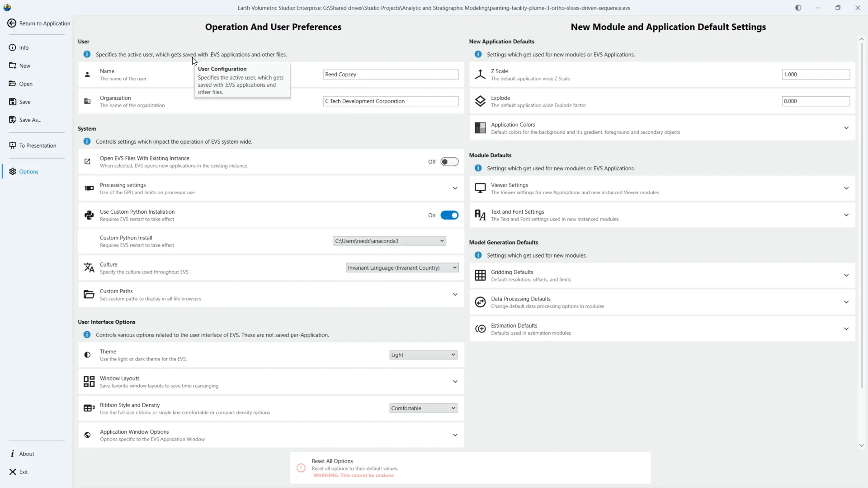Image resolution: width=868 pixels, height=488 pixels.
Task: Open the About page
Action: tap(26, 454)
